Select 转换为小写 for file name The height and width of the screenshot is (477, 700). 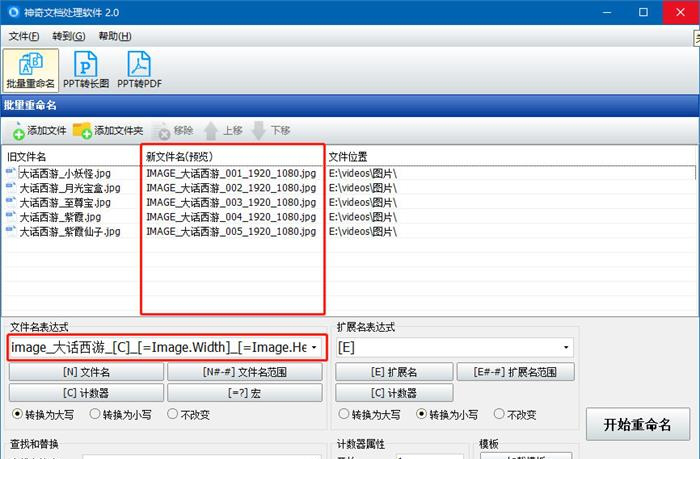(x=96, y=414)
